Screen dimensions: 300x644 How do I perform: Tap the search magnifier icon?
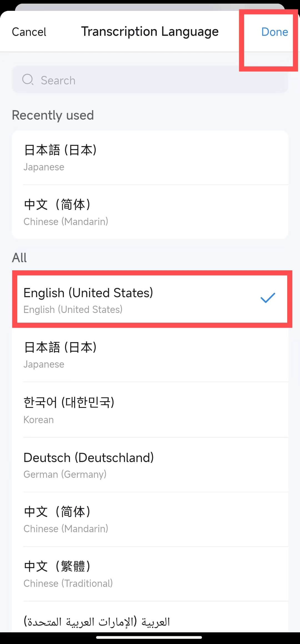tap(28, 80)
